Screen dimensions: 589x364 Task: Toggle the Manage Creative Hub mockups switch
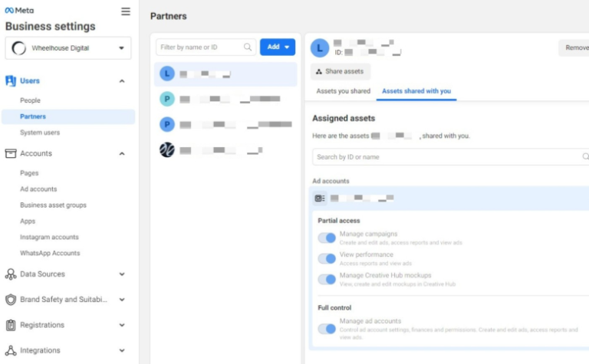point(327,280)
